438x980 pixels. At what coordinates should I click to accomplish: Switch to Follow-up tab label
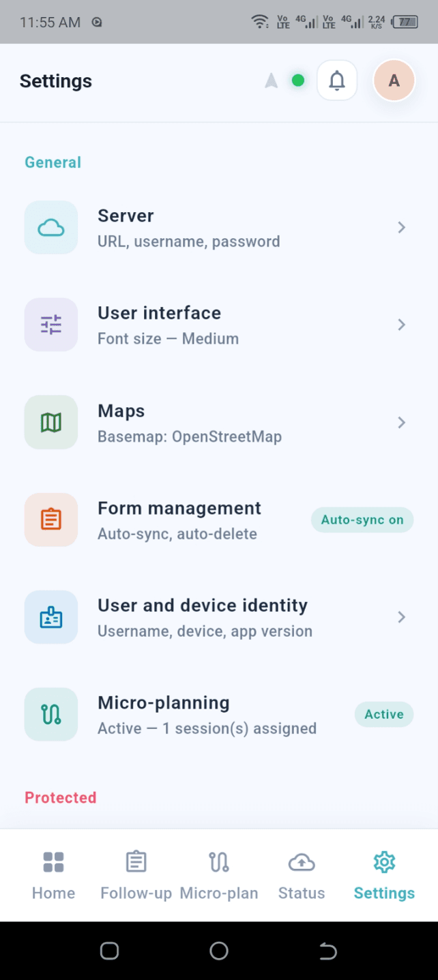(x=136, y=893)
